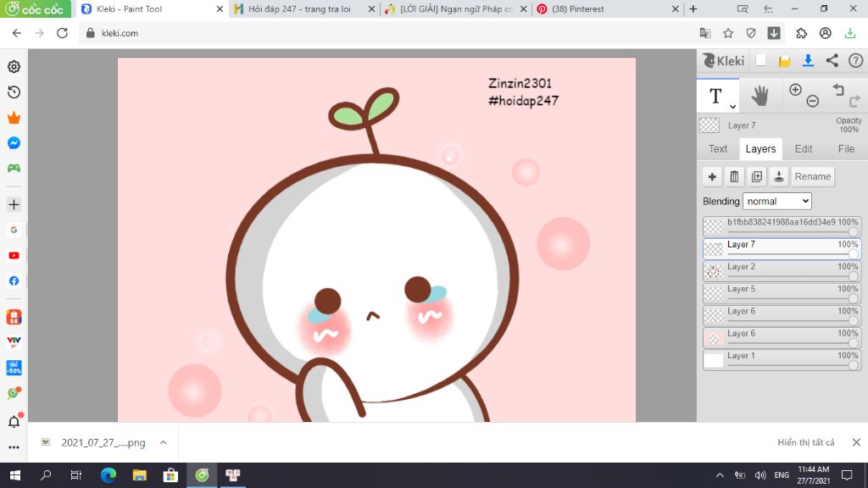The height and width of the screenshot is (488, 868).
Task: Undo the last action in Kleki
Action: click(838, 90)
